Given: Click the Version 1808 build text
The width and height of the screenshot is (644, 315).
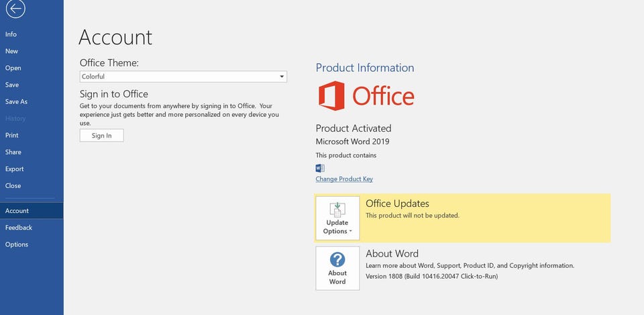Looking at the screenshot, I should coord(431,276).
